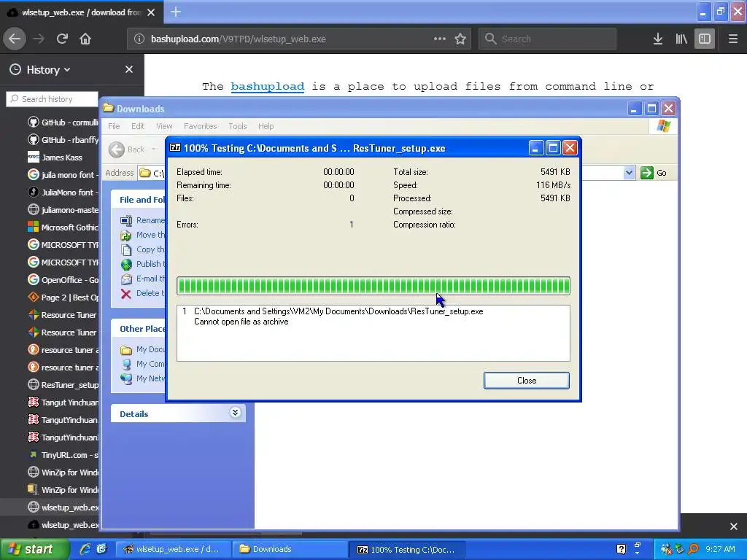Open 'GitHub - cormulli' history entry
Viewport: 747px width, 560px height.
pos(63,122)
